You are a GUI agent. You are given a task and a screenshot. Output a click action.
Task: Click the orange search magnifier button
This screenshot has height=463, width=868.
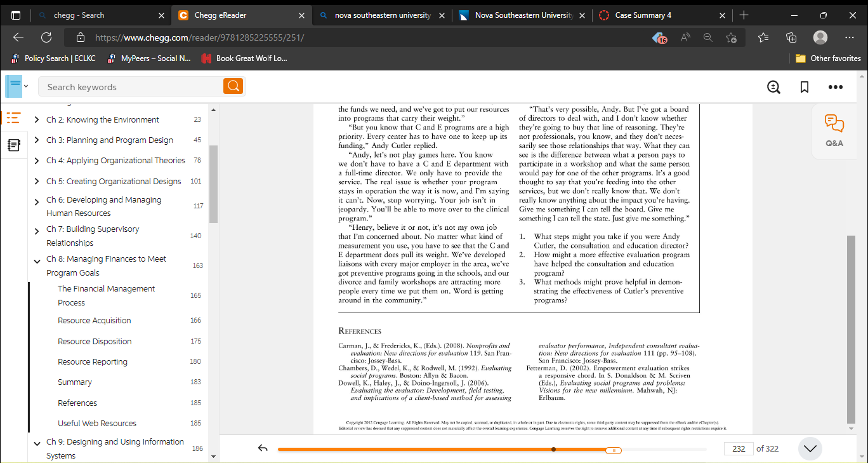click(x=233, y=86)
